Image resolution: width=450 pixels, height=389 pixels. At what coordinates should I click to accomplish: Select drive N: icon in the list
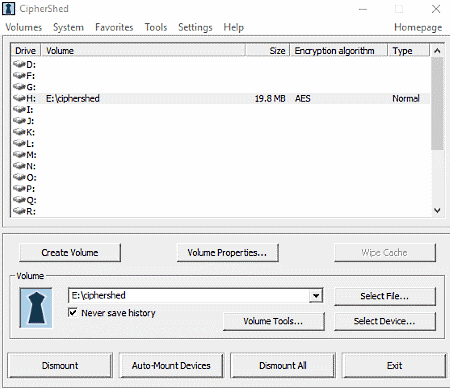click(x=19, y=166)
